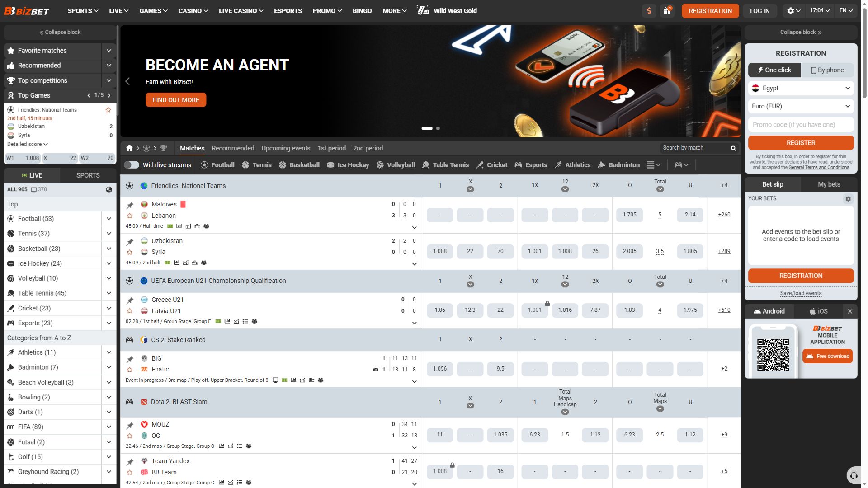Go to previous banner slide arrow
The image size is (868, 488).
pos(127,81)
